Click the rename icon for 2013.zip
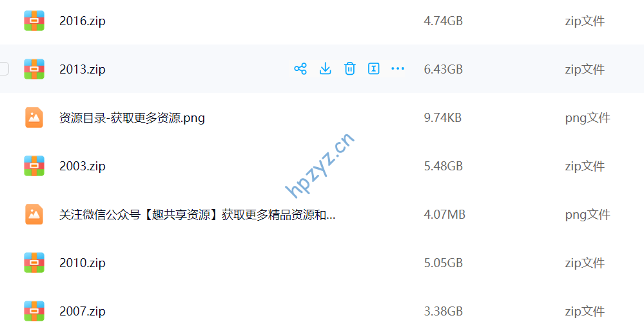The image size is (644, 331). click(x=374, y=68)
